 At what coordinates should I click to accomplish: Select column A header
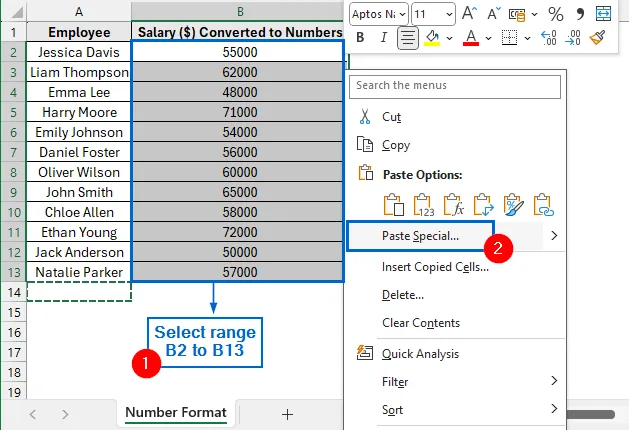point(79,12)
